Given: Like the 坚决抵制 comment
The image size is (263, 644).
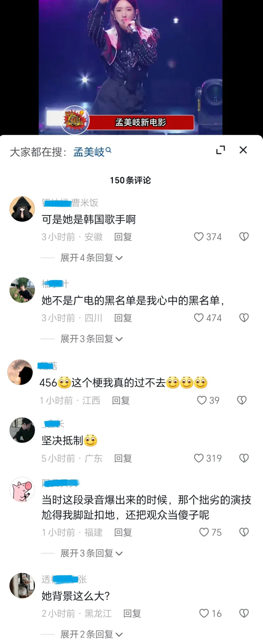Looking at the screenshot, I should (x=199, y=458).
